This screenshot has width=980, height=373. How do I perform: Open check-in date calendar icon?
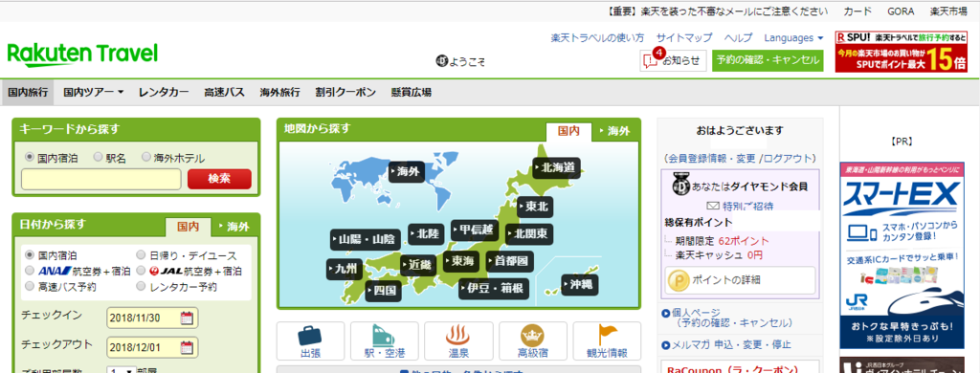(187, 318)
